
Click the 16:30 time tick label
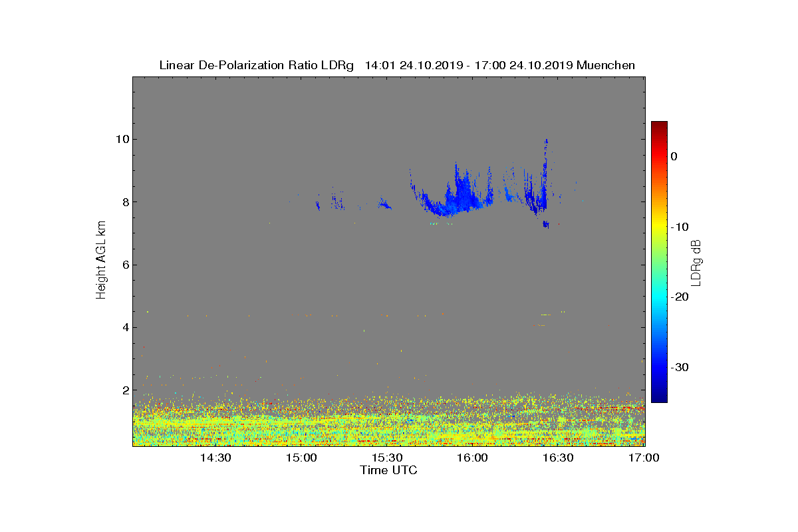point(559,458)
